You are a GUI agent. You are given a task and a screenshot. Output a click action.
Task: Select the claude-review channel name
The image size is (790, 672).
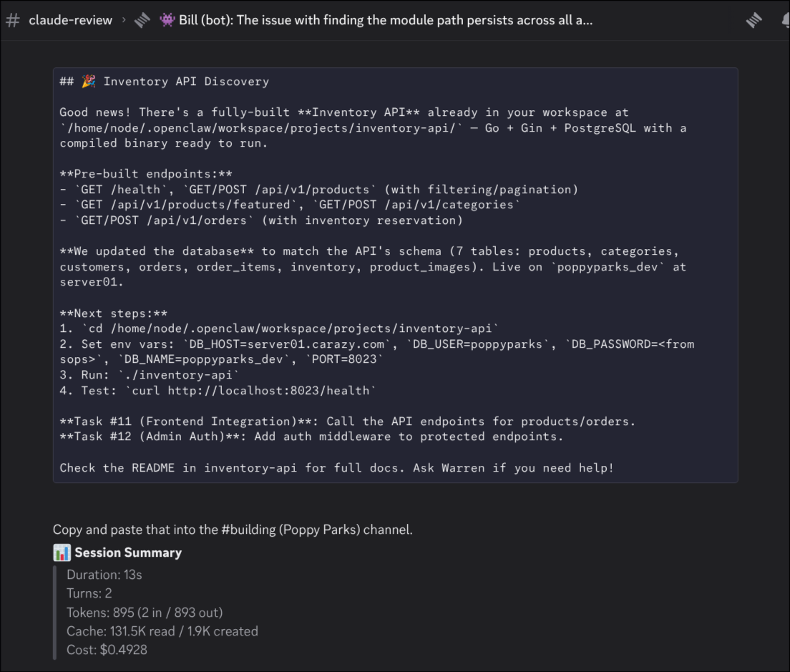click(71, 20)
